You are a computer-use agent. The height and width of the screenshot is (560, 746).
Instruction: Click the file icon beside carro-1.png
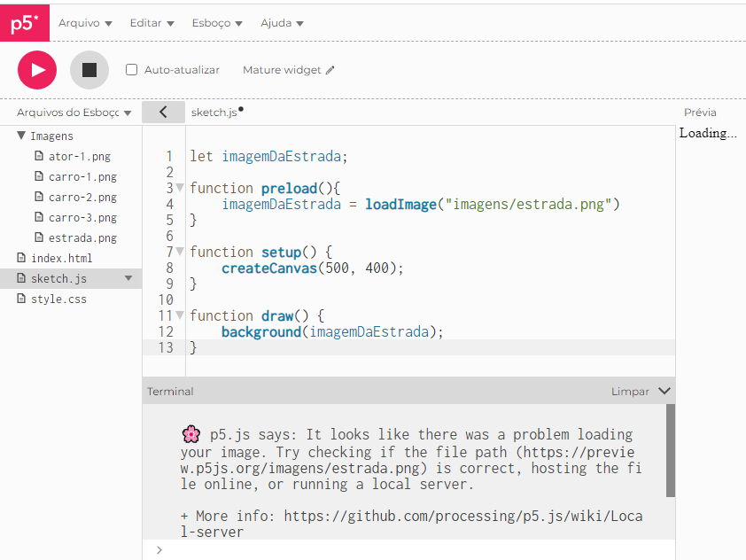click(x=39, y=176)
